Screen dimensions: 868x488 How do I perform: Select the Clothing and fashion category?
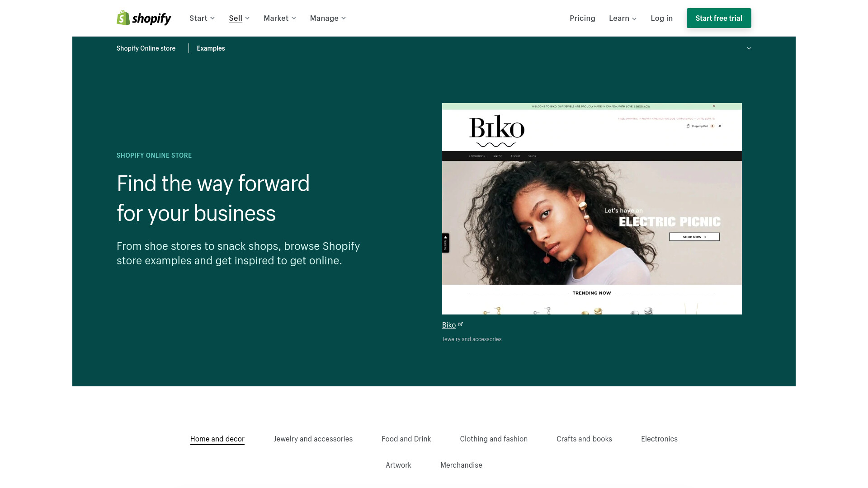coord(494,439)
